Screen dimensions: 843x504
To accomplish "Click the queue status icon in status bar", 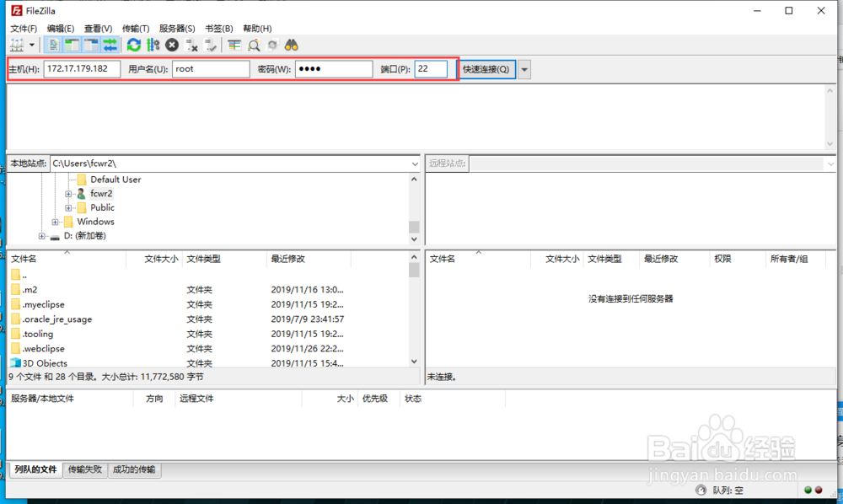I will [x=701, y=490].
